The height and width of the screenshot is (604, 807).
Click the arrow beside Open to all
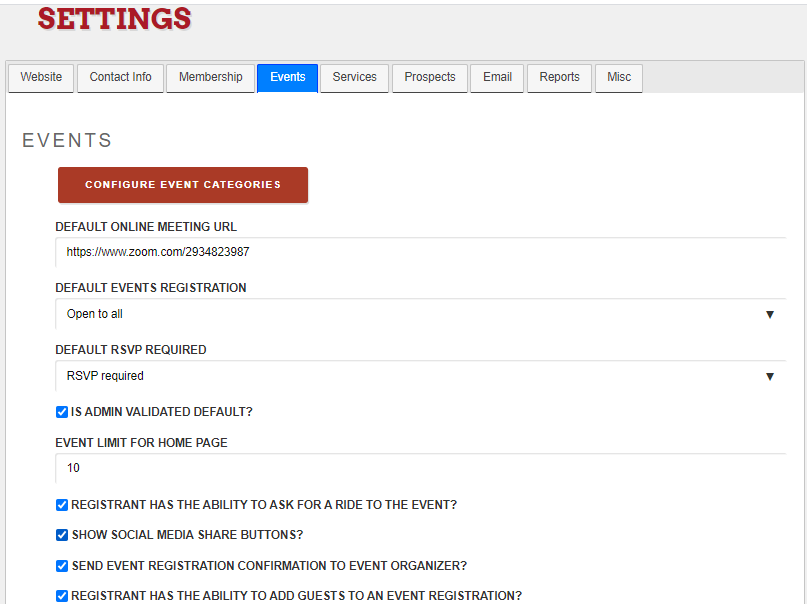click(769, 314)
